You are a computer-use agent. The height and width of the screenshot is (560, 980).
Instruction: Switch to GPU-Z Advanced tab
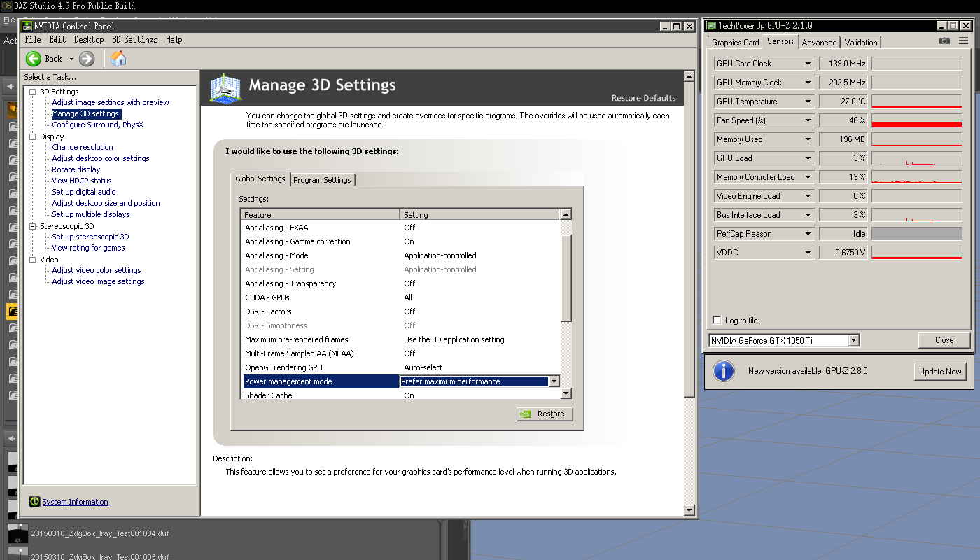click(x=820, y=43)
